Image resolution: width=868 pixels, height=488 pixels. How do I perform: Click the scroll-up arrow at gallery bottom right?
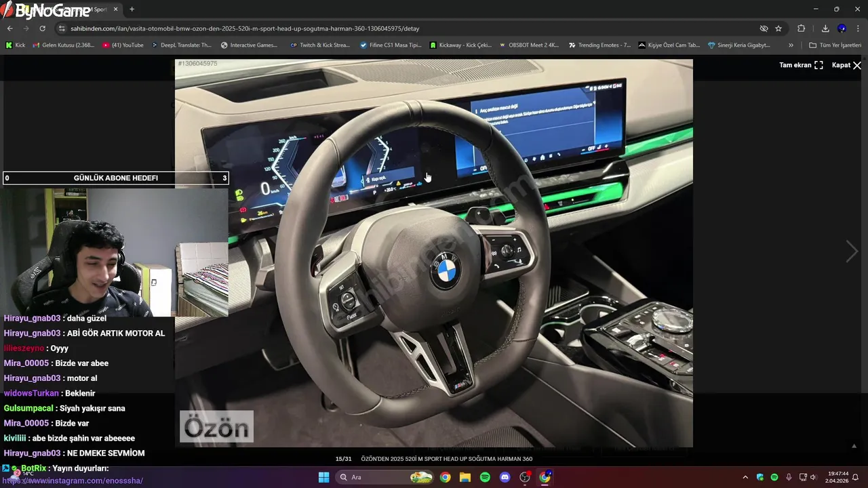click(x=854, y=446)
